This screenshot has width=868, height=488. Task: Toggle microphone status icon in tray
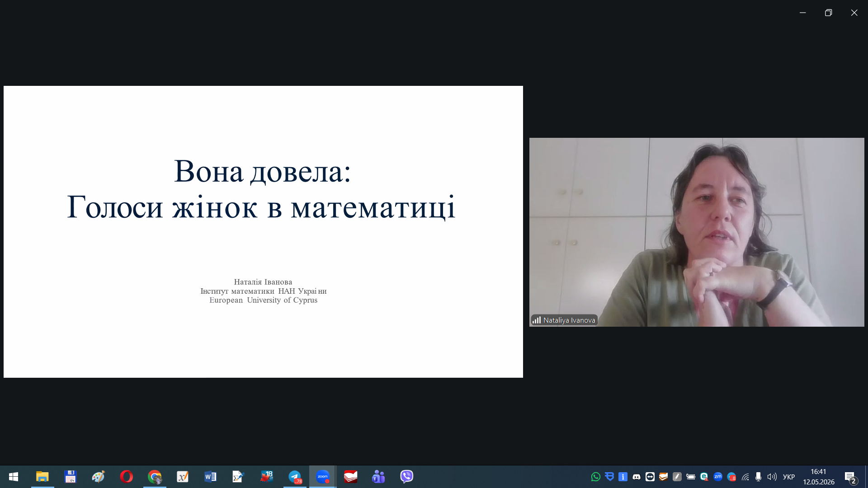759,477
